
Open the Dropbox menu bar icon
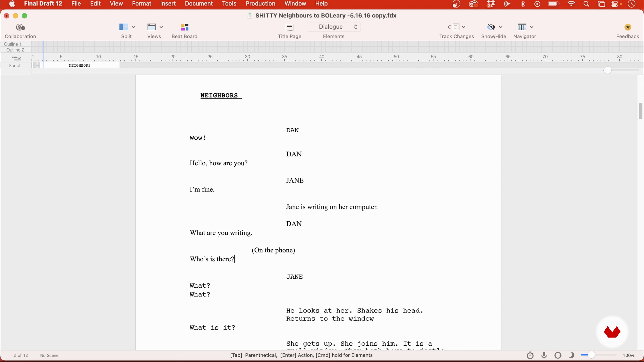tap(491, 4)
